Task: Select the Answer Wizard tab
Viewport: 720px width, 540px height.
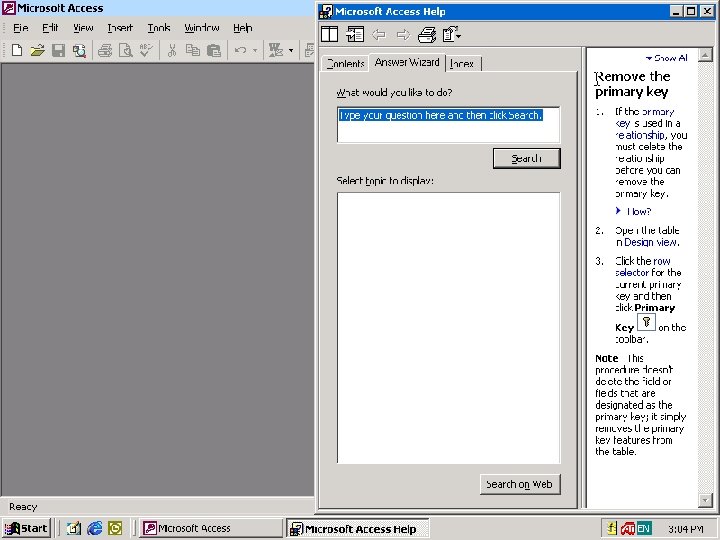Action: point(407,62)
